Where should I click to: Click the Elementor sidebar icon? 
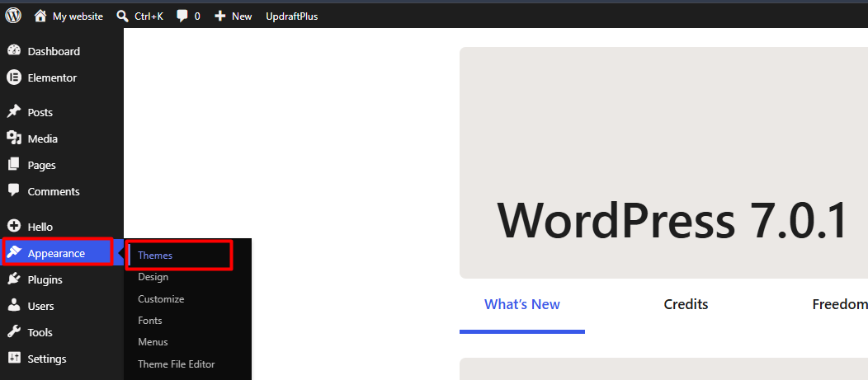click(x=14, y=77)
